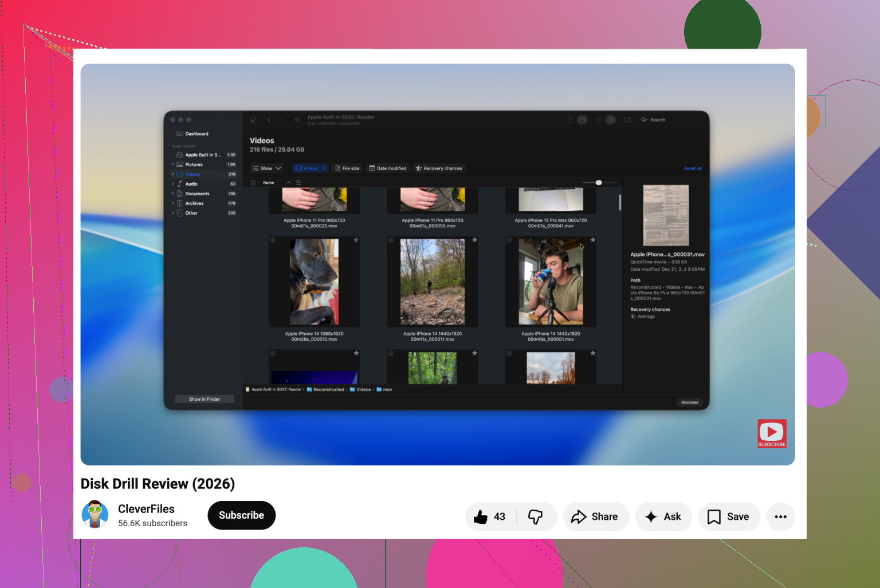Screen dimensions: 880x588
Task: Expand the Pictures tree chevron
Action: coord(173,164)
